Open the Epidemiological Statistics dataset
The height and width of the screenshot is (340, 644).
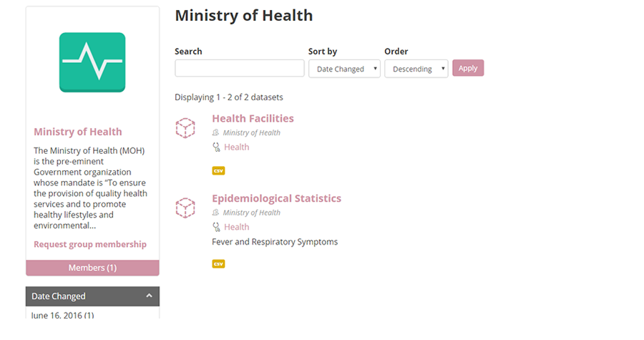(276, 198)
